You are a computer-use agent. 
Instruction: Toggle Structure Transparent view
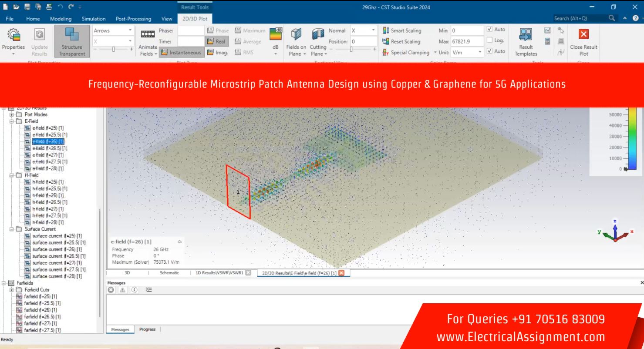[71, 42]
